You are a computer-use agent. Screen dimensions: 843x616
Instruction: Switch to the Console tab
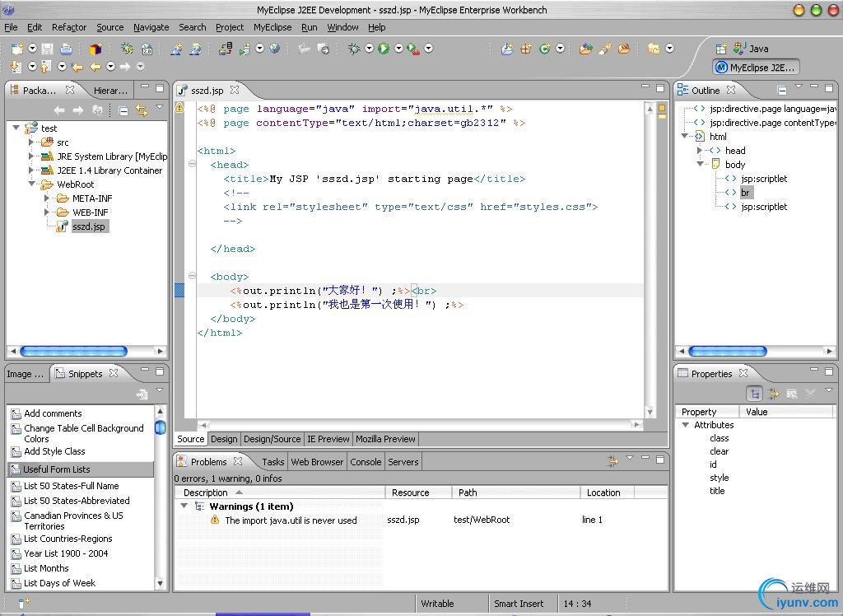click(x=366, y=462)
